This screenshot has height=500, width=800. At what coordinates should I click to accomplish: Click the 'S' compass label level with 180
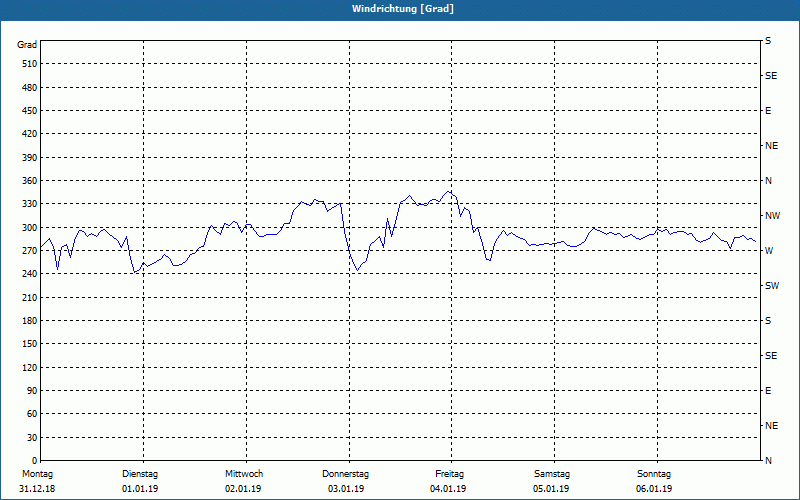pos(768,321)
